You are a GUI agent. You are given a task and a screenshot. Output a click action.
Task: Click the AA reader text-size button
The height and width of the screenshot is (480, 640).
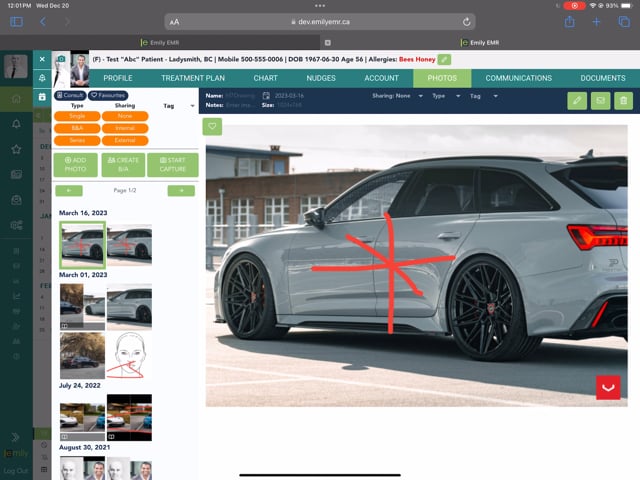click(x=174, y=22)
